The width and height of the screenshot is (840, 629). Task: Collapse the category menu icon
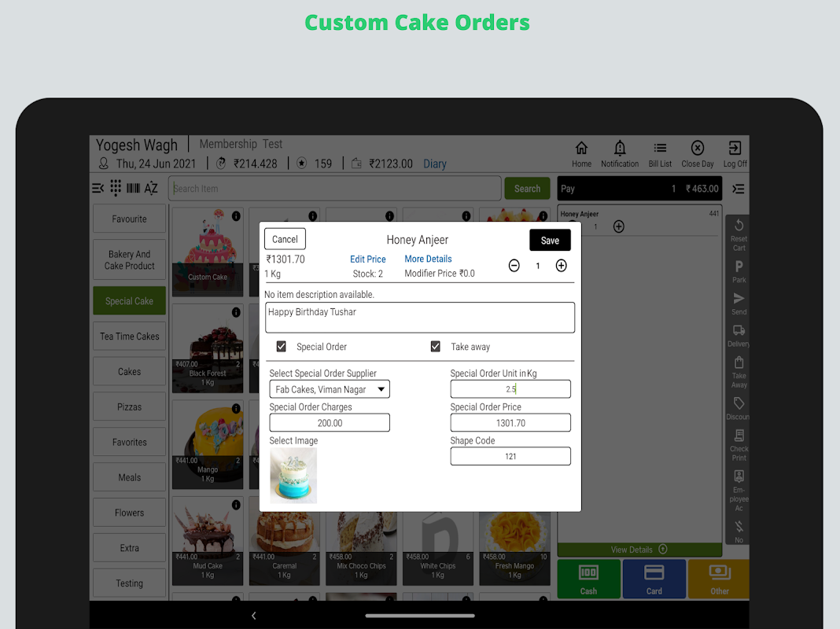click(x=98, y=189)
